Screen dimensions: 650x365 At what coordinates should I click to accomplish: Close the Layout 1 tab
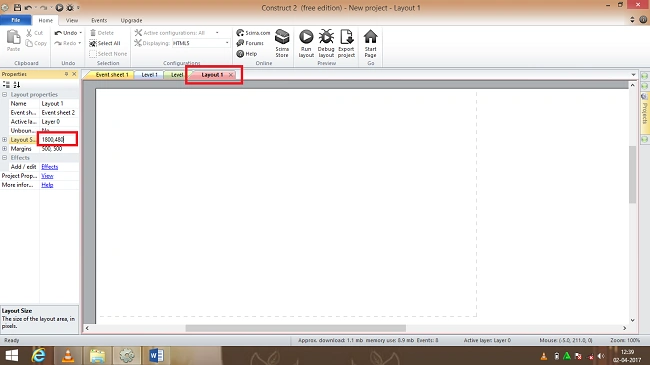231,75
